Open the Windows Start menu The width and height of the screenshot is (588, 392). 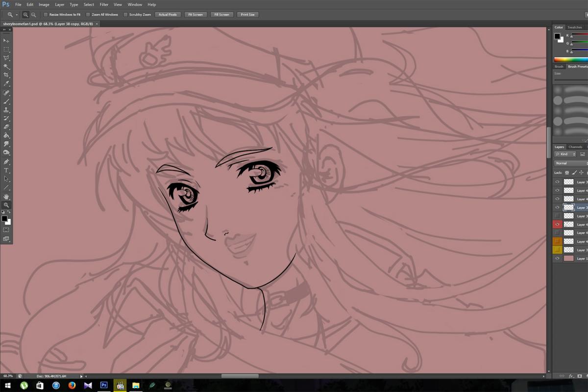8,386
